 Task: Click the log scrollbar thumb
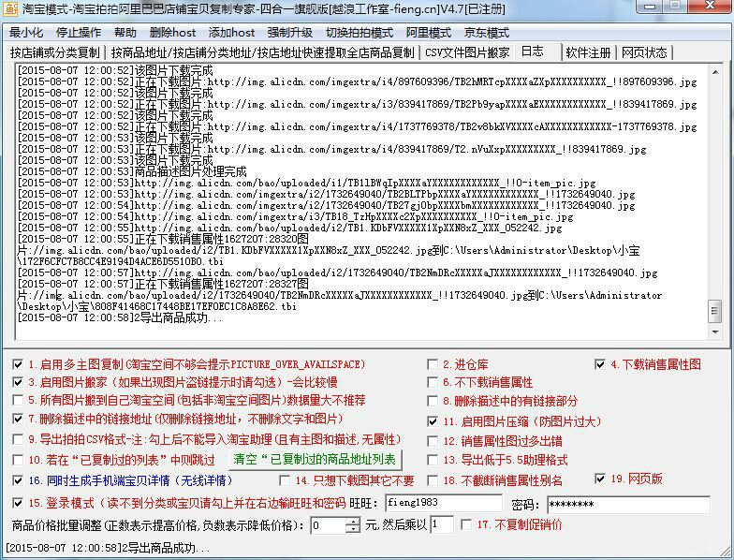coord(715,312)
